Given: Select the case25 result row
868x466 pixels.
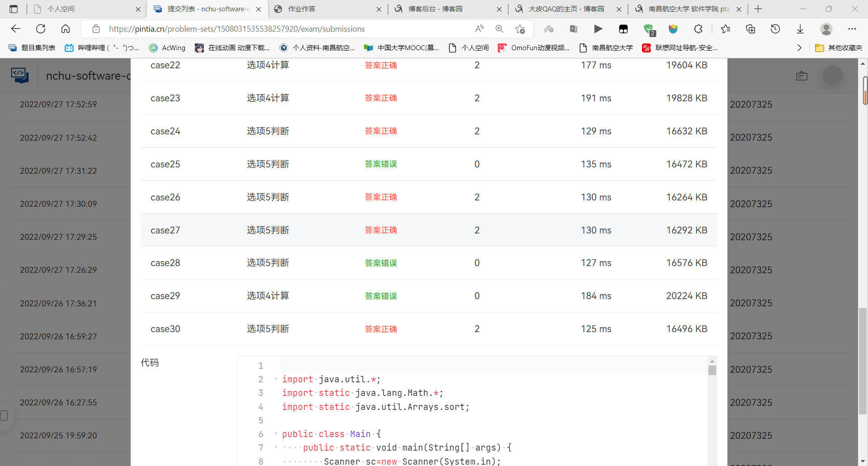Looking at the screenshot, I should [429, 164].
